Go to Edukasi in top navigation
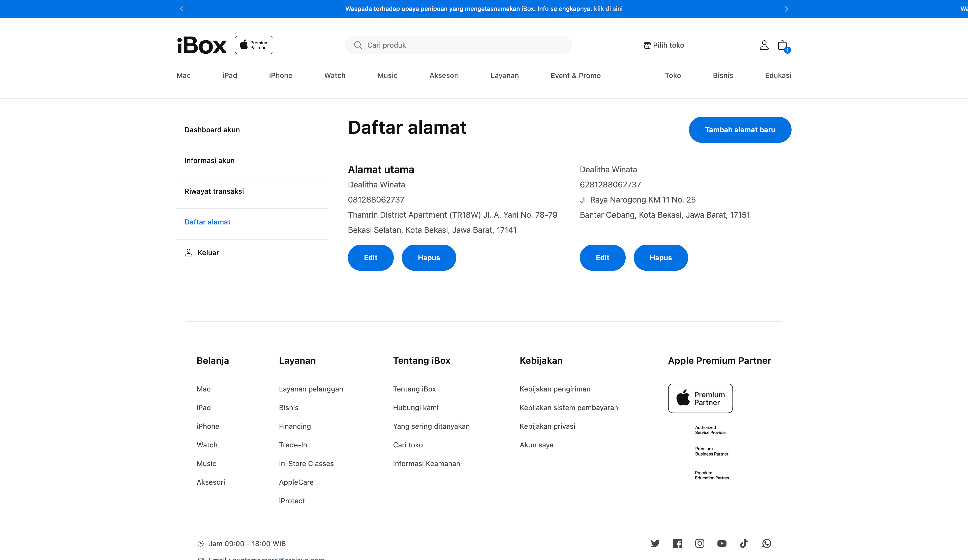The height and width of the screenshot is (560, 968). click(778, 75)
